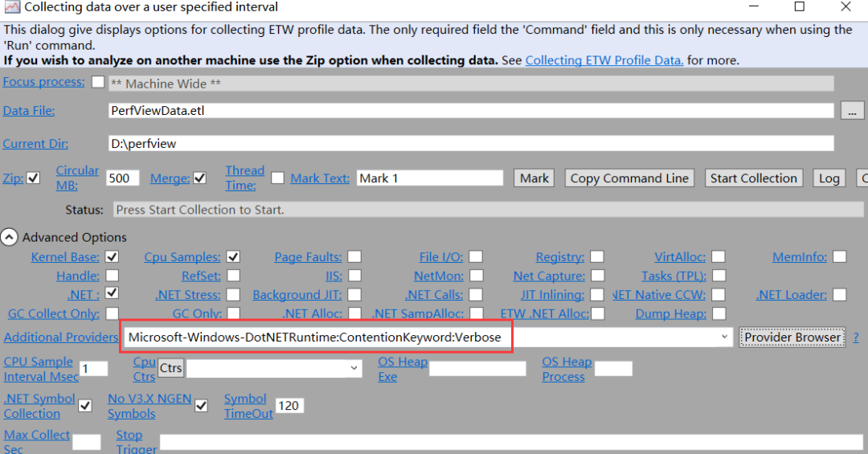Open the Provider Browser
This screenshot has height=454, width=868.
[x=793, y=337]
